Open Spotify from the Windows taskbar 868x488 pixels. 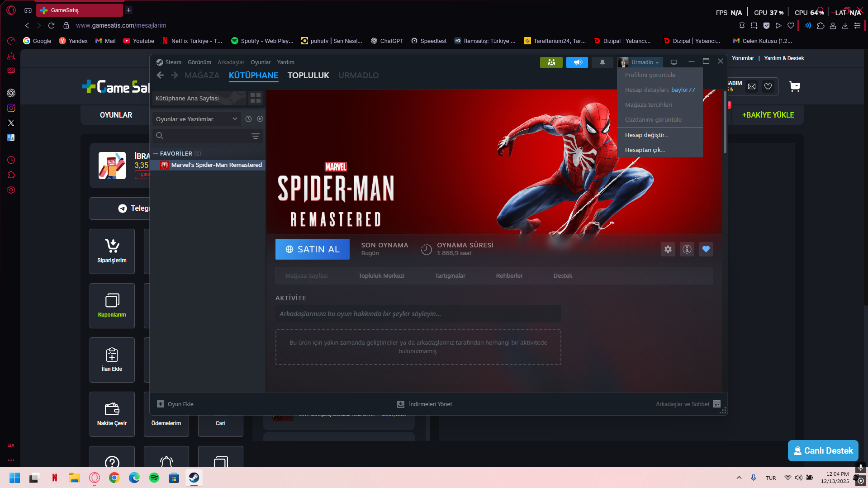tap(154, 478)
